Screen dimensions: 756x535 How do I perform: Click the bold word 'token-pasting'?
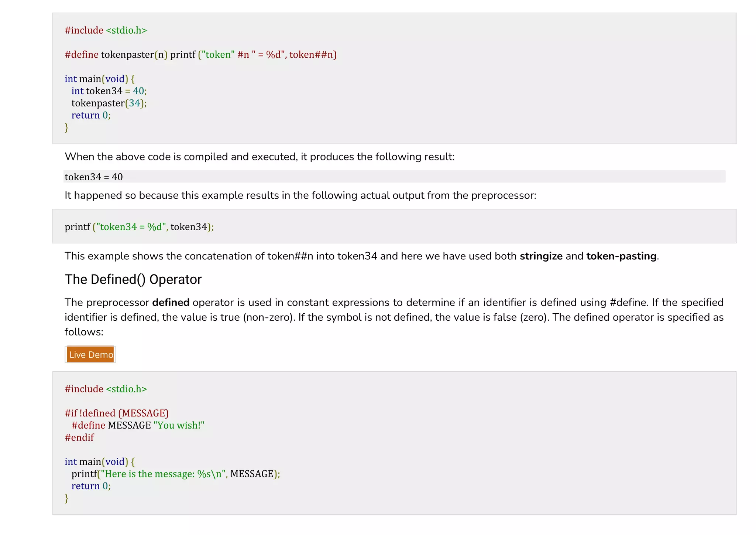tap(621, 256)
